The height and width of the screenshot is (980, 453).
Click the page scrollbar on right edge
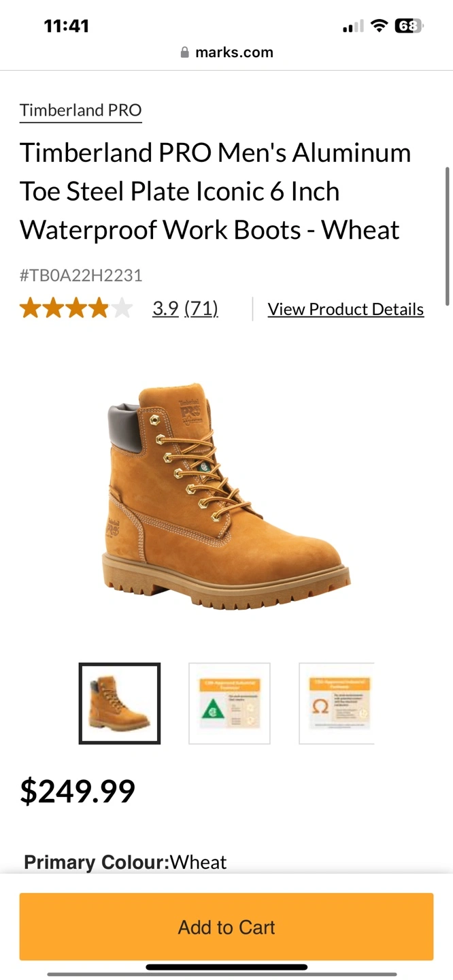[x=447, y=236]
